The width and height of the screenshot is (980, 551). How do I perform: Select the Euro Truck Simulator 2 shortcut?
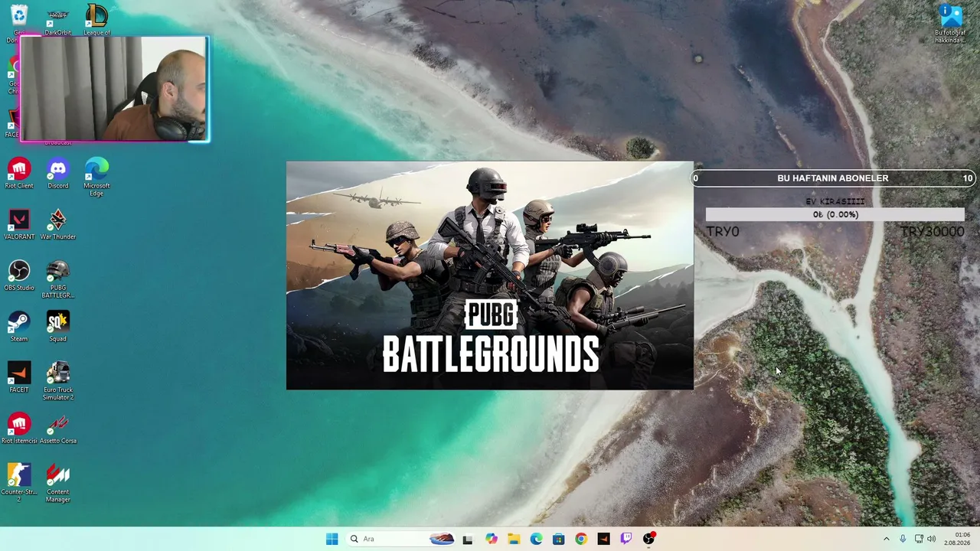coord(58,382)
